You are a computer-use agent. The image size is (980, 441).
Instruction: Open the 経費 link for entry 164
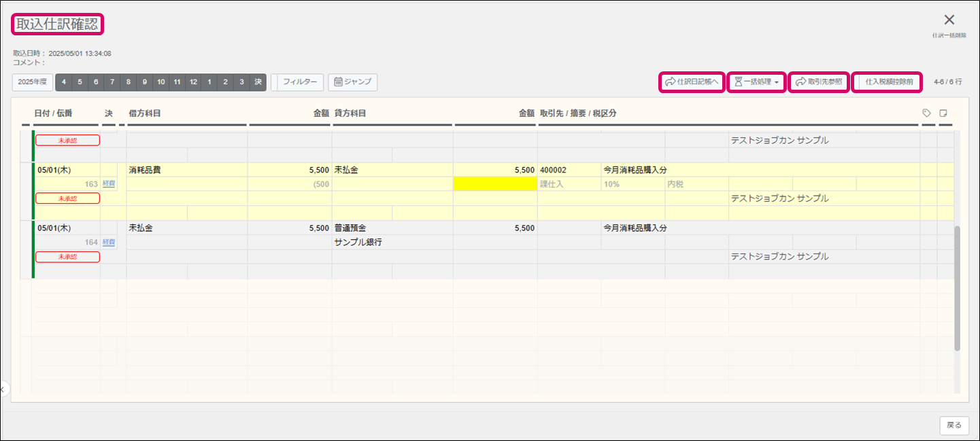pyautogui.click(x=109, y=243)
